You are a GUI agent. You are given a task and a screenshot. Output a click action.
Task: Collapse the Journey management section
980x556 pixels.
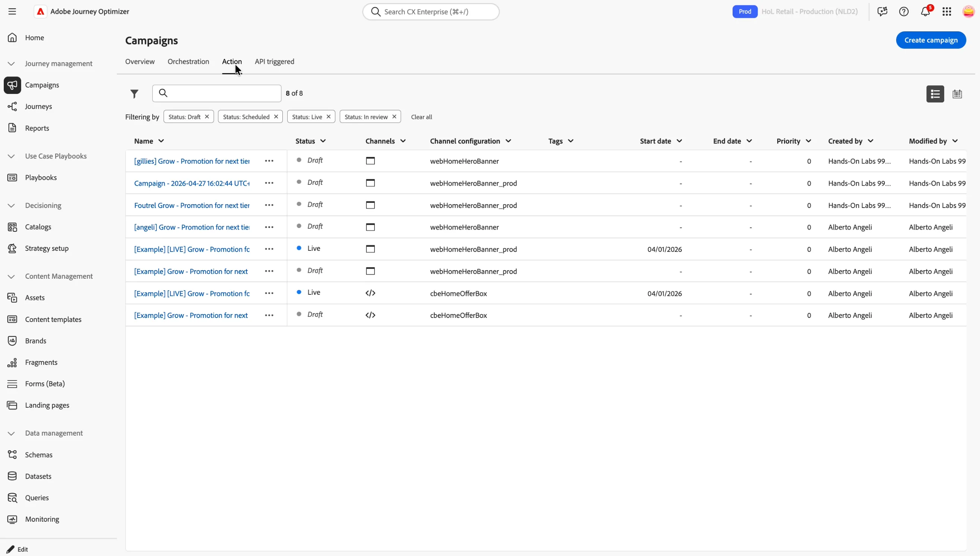click(12, 64)
